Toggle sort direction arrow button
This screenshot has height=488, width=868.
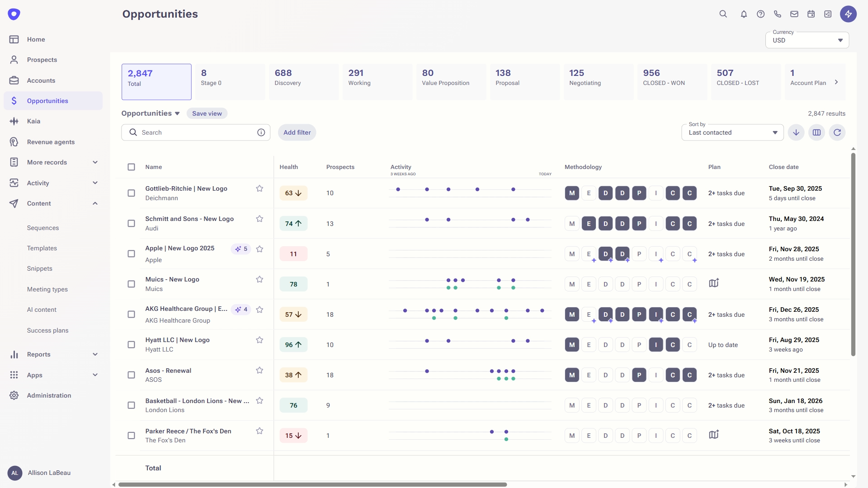click(796, 132)
